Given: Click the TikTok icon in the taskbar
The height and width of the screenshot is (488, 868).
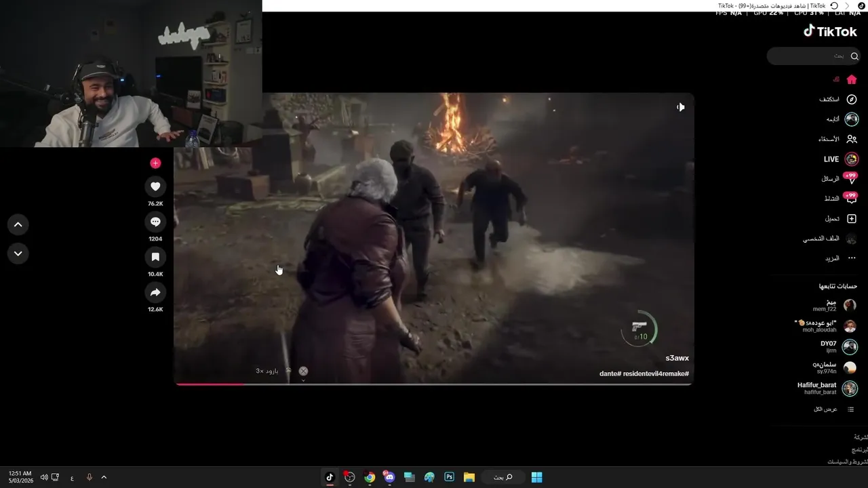Looking at the screenshot, I should point(330,477).
